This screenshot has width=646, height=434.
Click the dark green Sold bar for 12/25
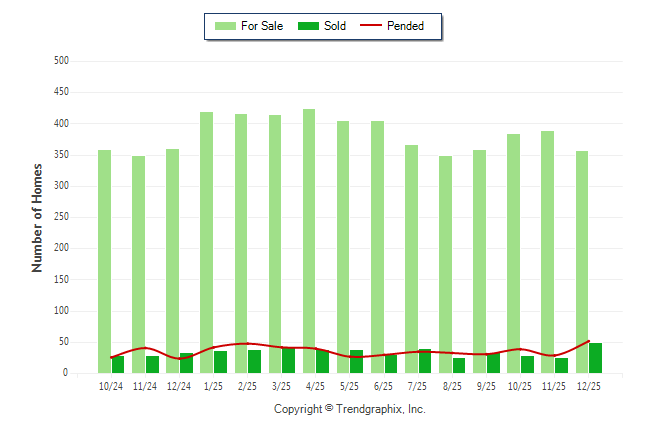596,358
